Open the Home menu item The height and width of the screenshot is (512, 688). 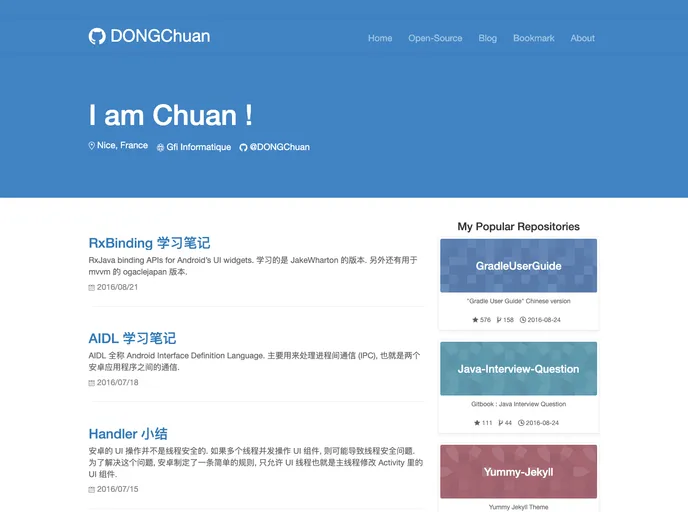click(x=380, y=38)
